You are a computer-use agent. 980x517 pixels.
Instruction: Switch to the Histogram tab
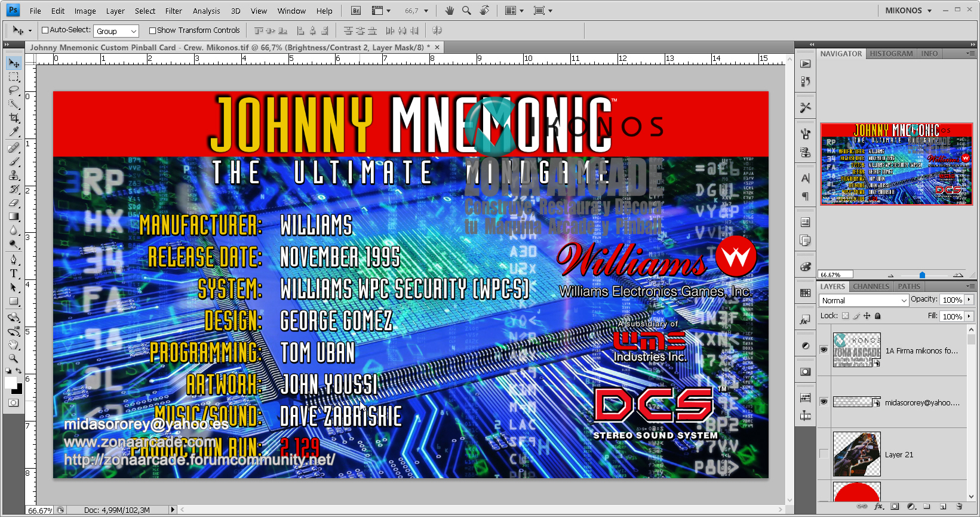click(891, 54)
